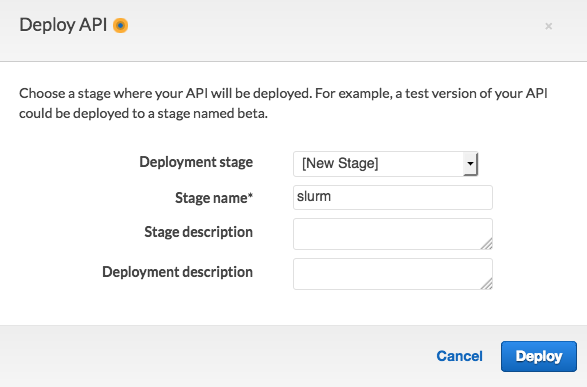Click the Deploy API dialog title
Screen dimensions: 587x387
63,25
